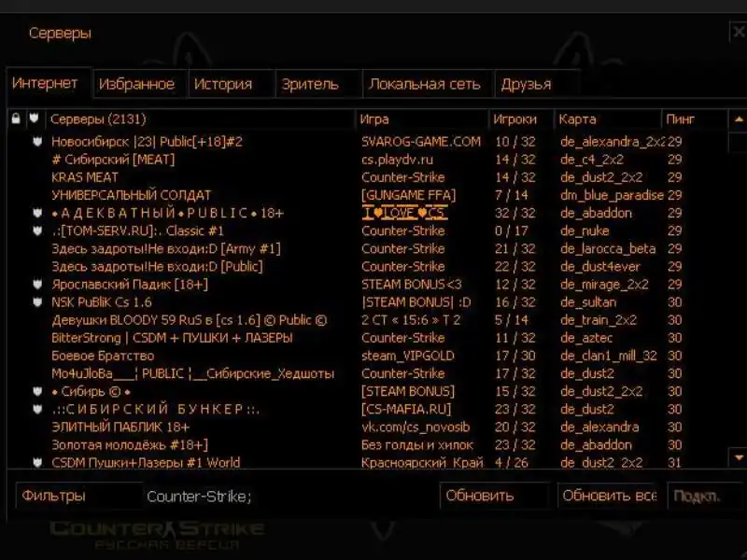Click the scrollbar up arrow
The image size is (747, 560).
pos(739,119)
